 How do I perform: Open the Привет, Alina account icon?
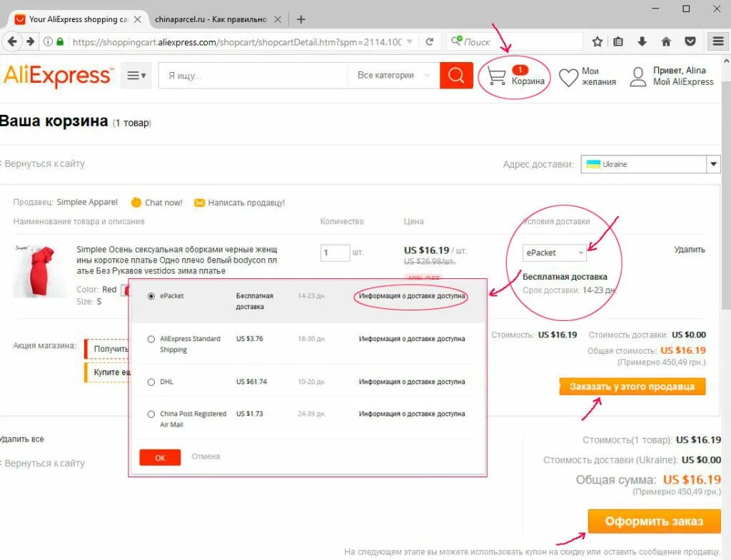tap(637, 76)
